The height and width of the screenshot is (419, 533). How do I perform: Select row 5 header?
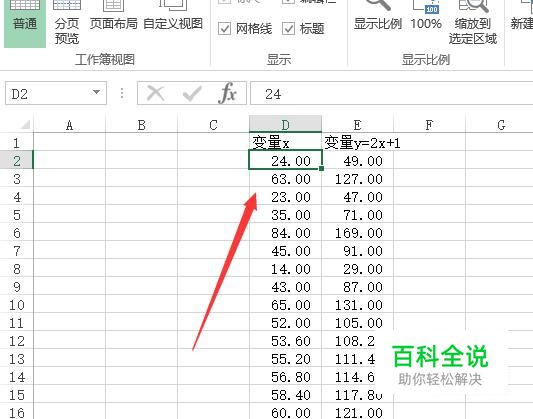click(16, 214)
